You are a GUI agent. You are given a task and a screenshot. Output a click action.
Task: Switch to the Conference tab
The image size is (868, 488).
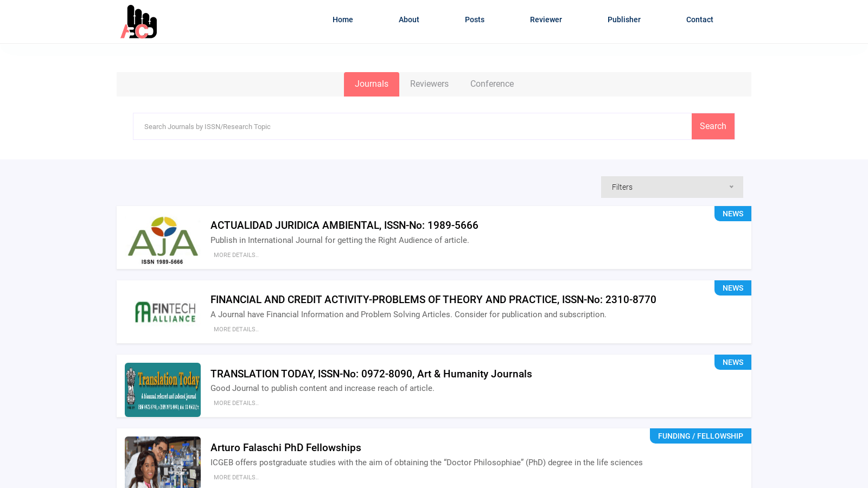click(492, 84)
